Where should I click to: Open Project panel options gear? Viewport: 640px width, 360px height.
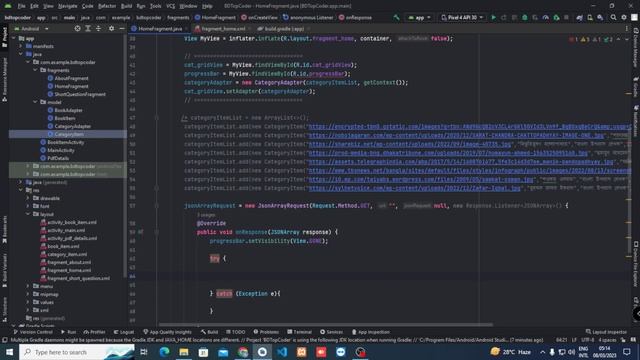tap(111, 29)
